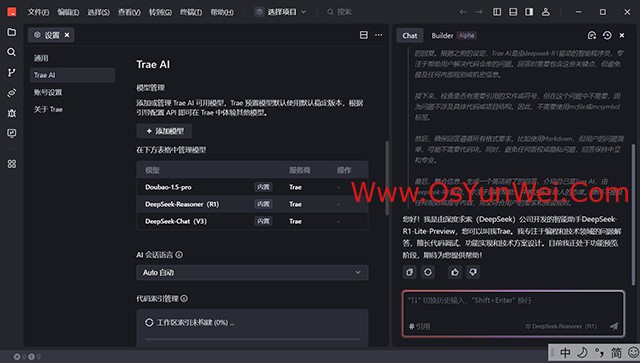
Task: Open more actions ellipsis in editor
Action: (379, 35)
